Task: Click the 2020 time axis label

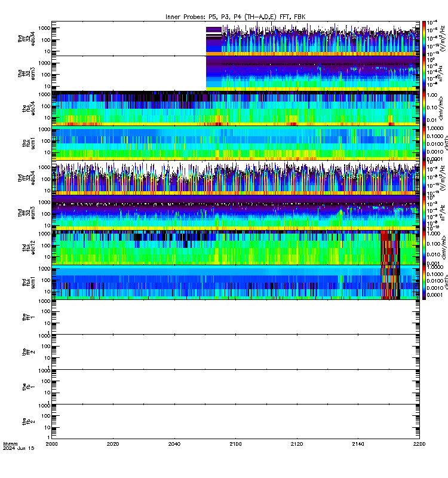Action: [x=113, y=444]
